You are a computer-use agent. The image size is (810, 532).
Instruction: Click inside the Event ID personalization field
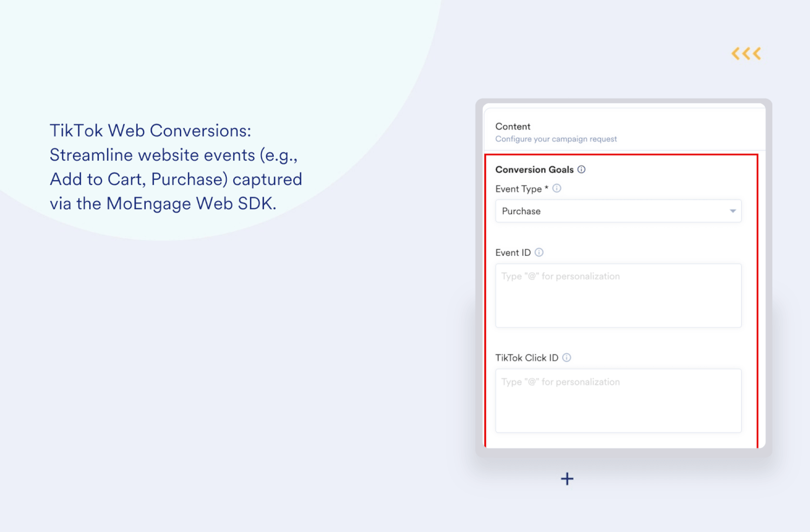pyautogui.click(x=618, y=296)
